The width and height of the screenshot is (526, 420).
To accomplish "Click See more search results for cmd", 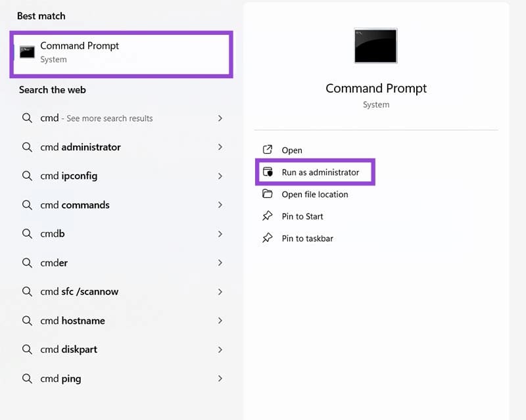I will 109,118.
